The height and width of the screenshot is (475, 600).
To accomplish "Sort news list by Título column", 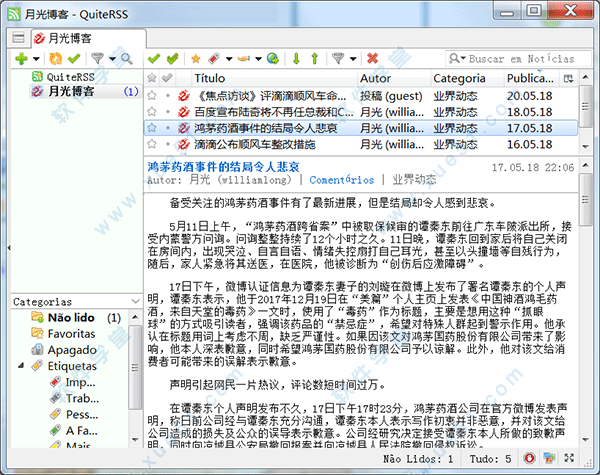I will pyautogui.click(x=274, y=78).
